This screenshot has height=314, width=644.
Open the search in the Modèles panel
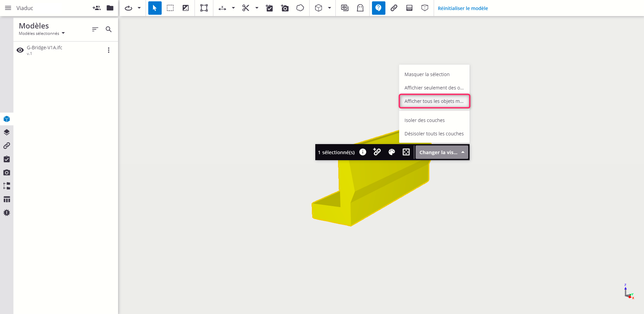pos(109,29)
